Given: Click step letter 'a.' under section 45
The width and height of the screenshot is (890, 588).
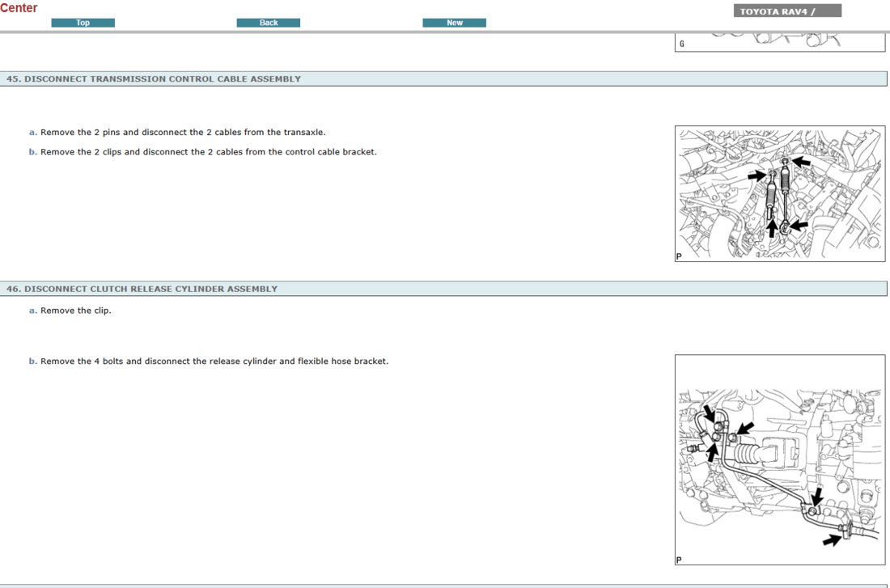Looking at the screenshot, I should pos(33,133).
